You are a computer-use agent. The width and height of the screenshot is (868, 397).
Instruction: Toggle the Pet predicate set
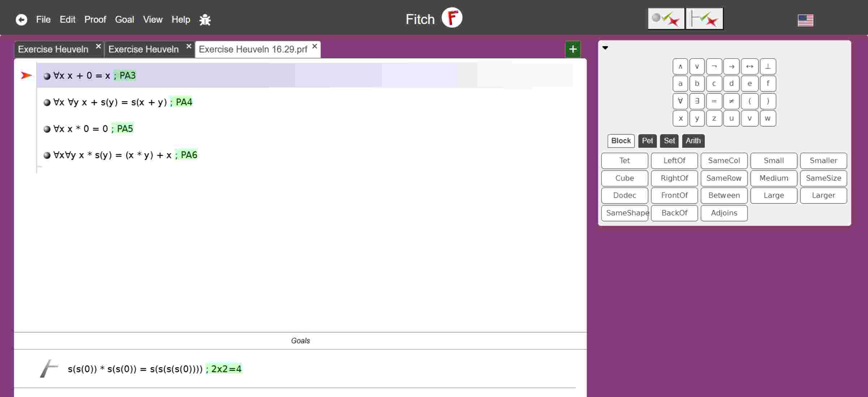[647, 141]
